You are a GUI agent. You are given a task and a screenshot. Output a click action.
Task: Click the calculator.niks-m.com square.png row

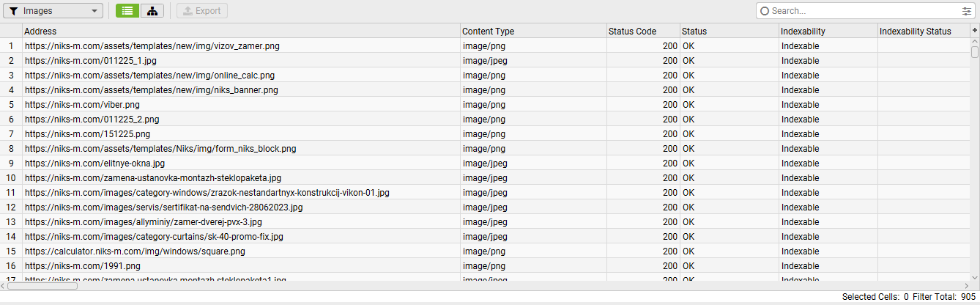point(135,251)
